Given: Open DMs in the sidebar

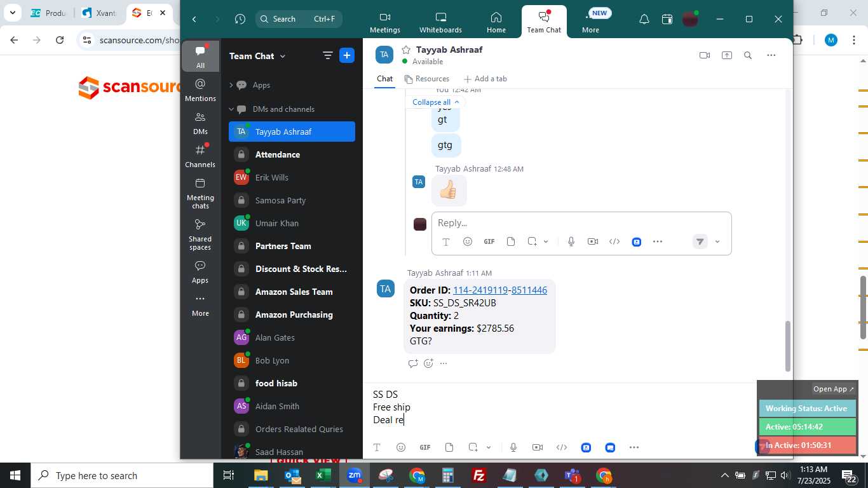Looking at the screenshot, I should point(200,123).
